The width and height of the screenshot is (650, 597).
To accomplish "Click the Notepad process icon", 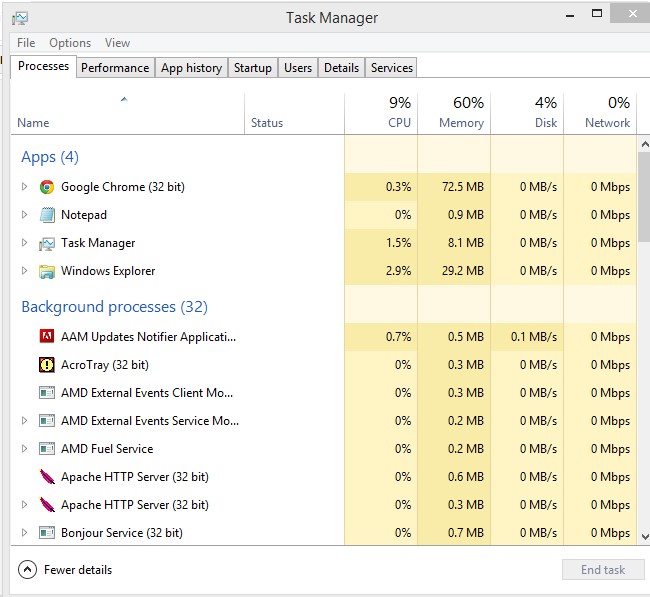I will (x=46, y=215).
